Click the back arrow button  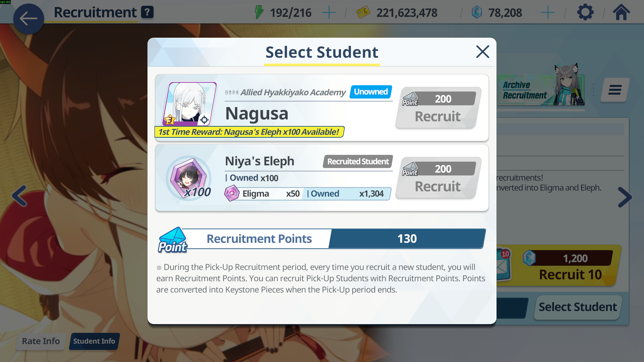[28, 19]
